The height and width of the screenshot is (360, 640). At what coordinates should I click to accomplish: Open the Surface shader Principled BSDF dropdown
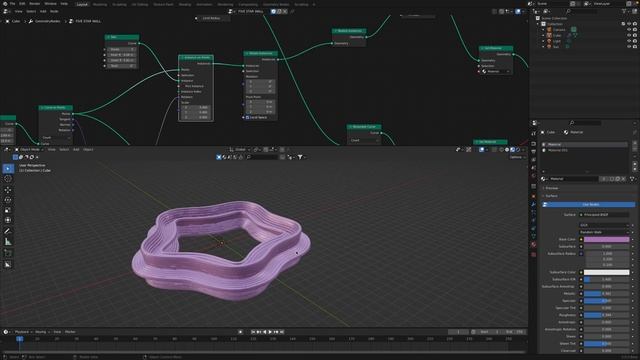coord(604,215)
